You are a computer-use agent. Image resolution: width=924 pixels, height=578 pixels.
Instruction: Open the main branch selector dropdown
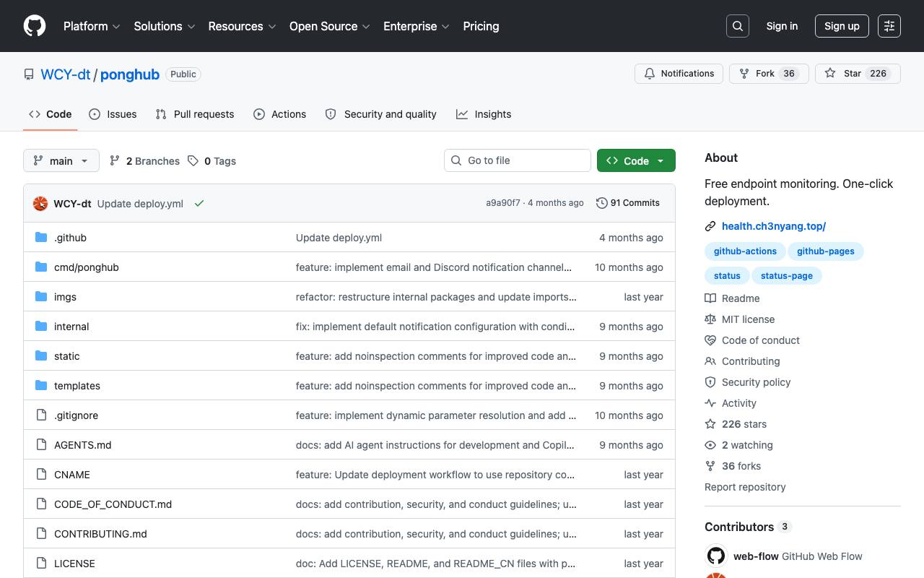(x=61, y=160)
